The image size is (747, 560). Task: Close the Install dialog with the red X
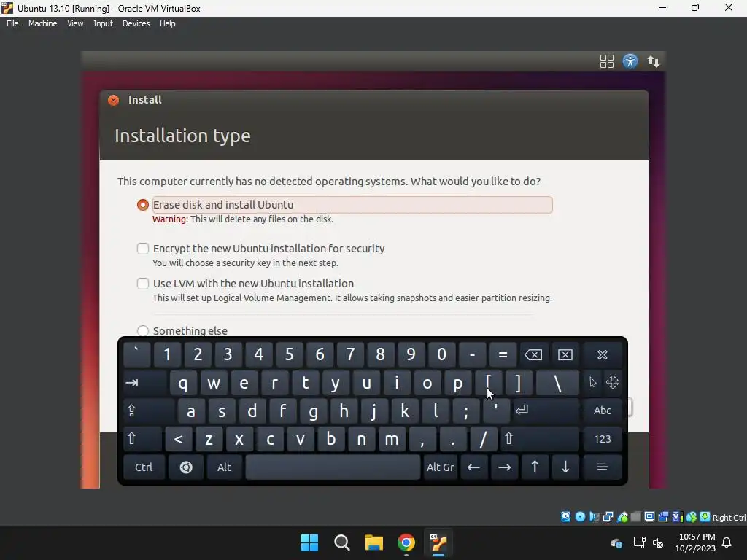(x=113, y=100)
